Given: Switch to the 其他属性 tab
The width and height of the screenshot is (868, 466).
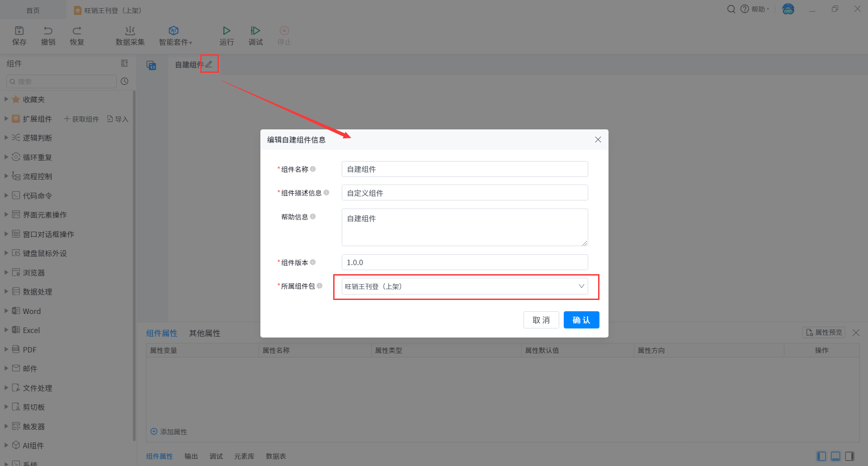Looking at the screenshot, I should coord(204,333).
